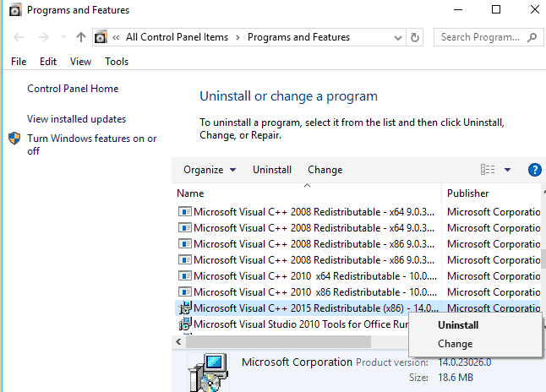Open the Tools menu
Viewport: 546px width, 392px height.
point(117,62)
